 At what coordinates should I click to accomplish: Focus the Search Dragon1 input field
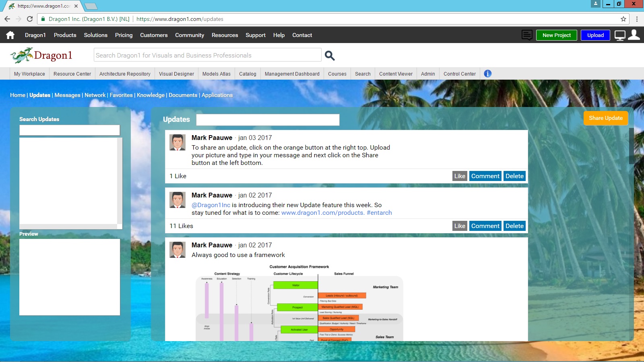[207, 55]
